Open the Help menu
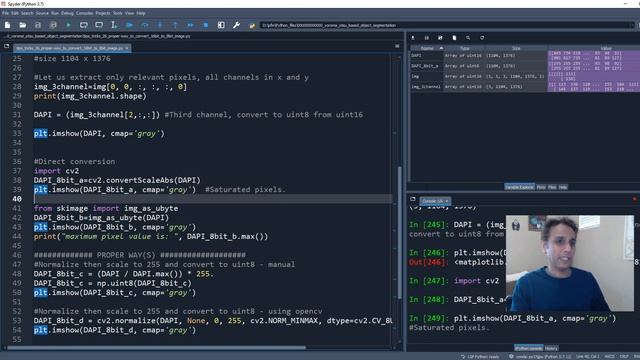This screenshot has width=640, height=360. click(x=141, y=13)
